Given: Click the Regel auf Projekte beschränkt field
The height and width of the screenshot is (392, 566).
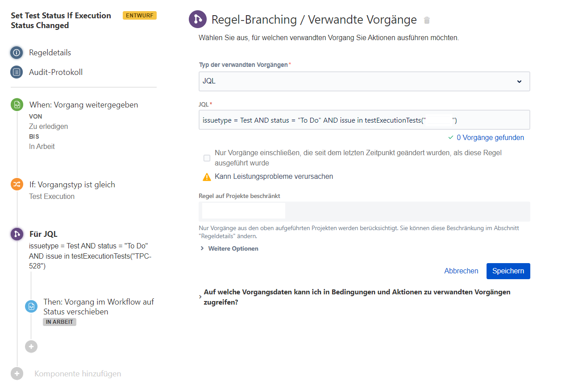Looking at the screenshot, I should point(364,211).
